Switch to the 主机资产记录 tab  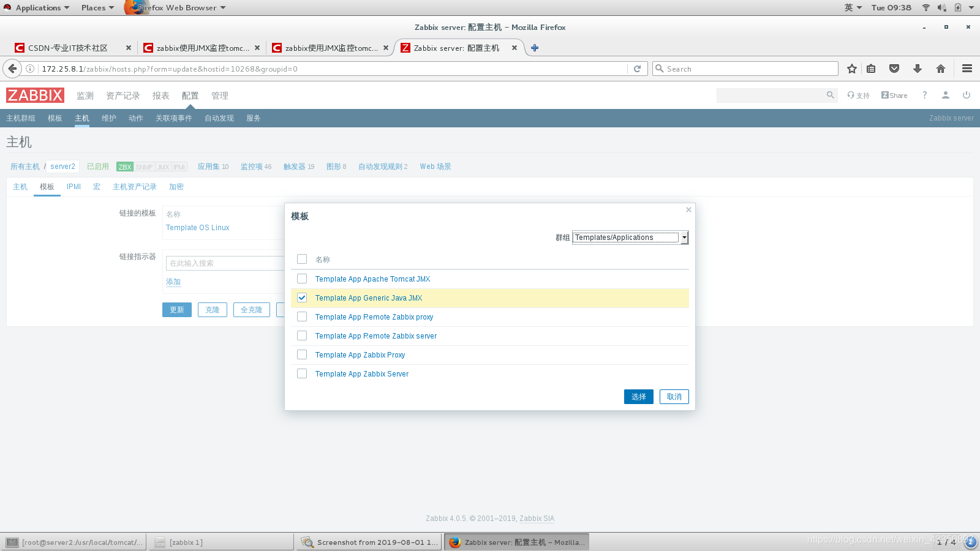coord(135,187)
